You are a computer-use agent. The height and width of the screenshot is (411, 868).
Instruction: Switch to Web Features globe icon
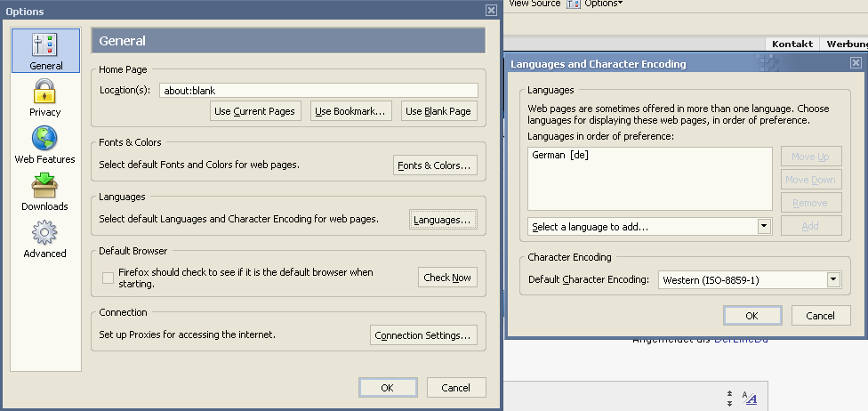[44, 139]
